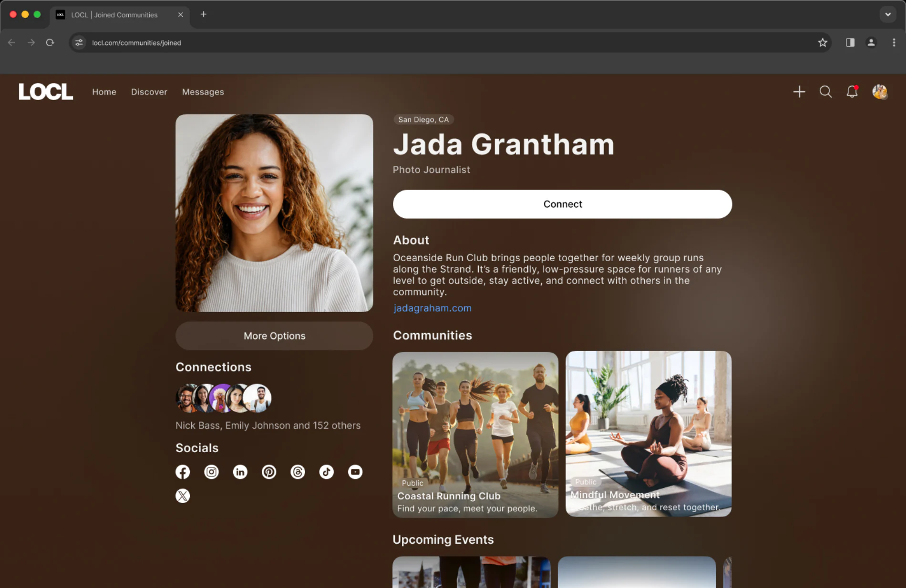Open the Instagram social icon
906x588 pixels.
point(211,472)
